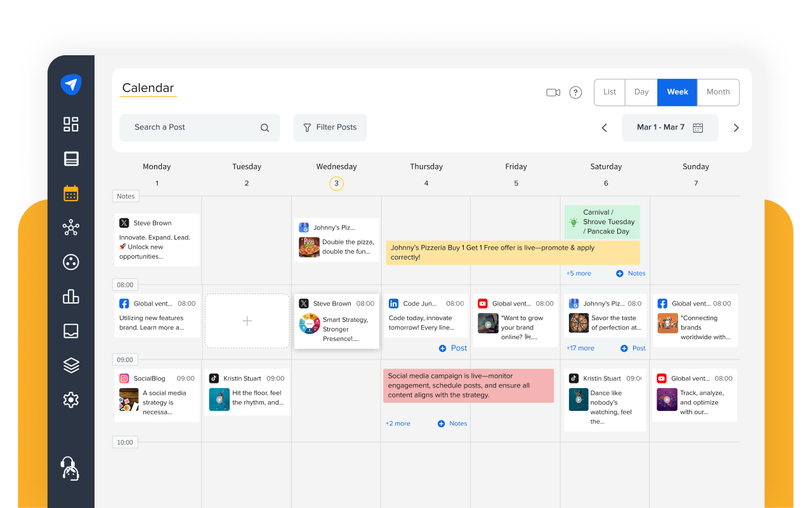Image resolution: width=812 pixels, height=508 pixels.
Task: Click Facebook icon on Monday Global vent post
Action: point(124,304)
